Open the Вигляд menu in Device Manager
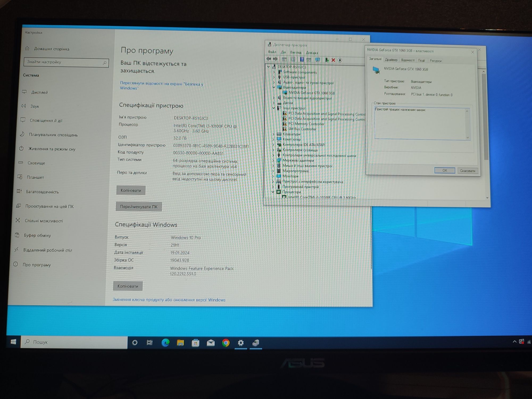 (296, 52)
